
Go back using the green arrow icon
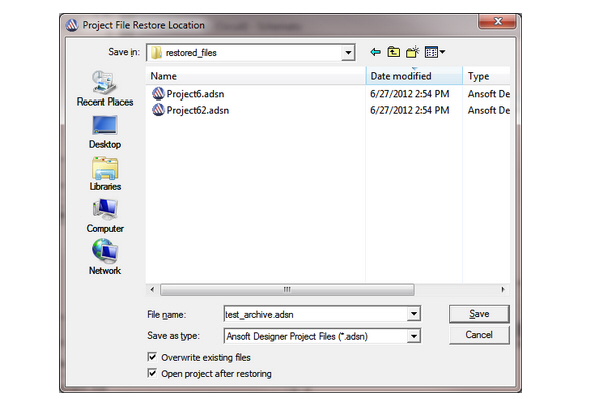(x=375, y=52)
